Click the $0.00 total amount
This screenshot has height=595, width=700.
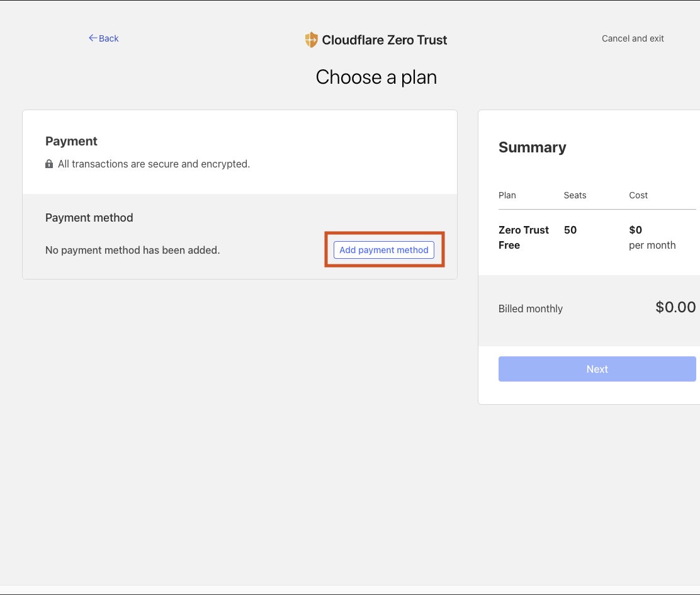(675, 307)
